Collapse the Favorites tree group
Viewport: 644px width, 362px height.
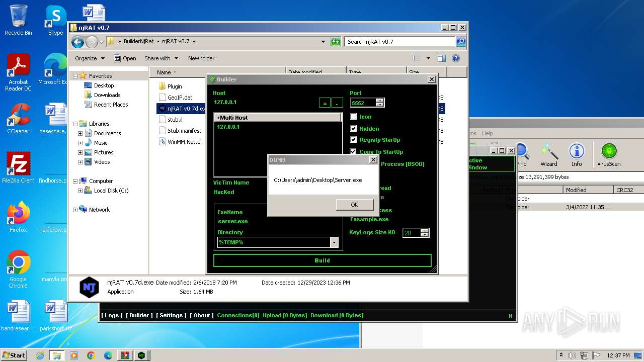click(75, 76)
